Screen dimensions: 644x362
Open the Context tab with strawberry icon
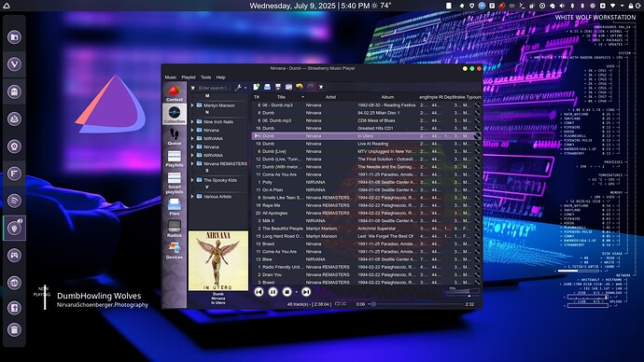tap(175, 92)
